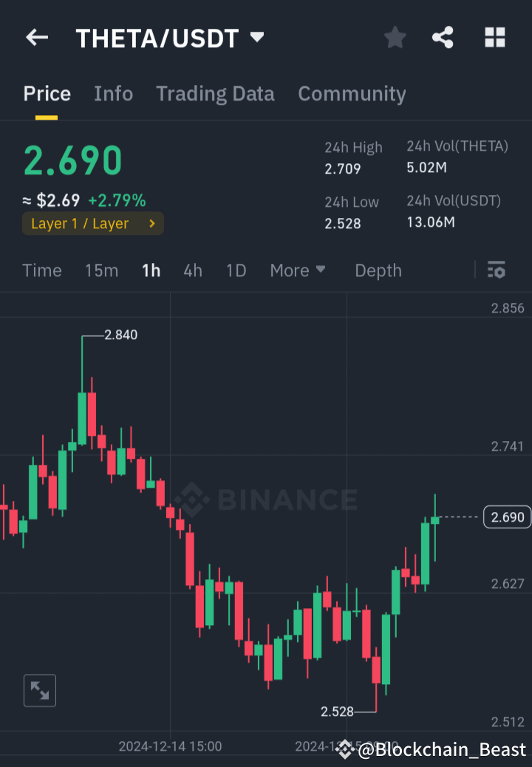Switch to the Trading Data tab

[x=215, y=94]
